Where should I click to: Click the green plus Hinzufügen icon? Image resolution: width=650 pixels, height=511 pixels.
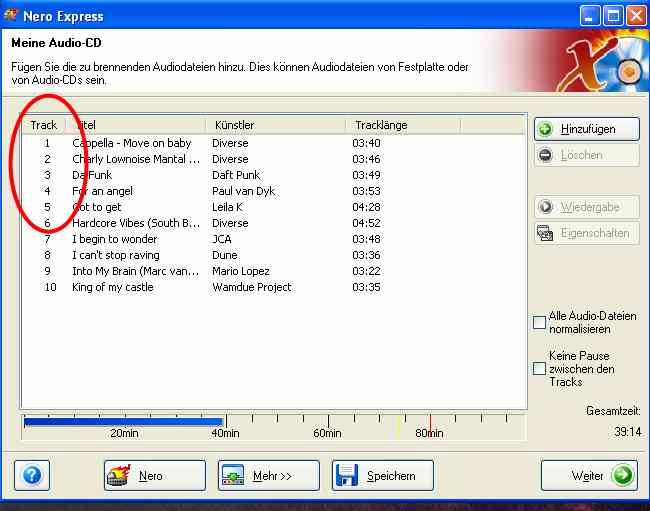pos(546,129)
